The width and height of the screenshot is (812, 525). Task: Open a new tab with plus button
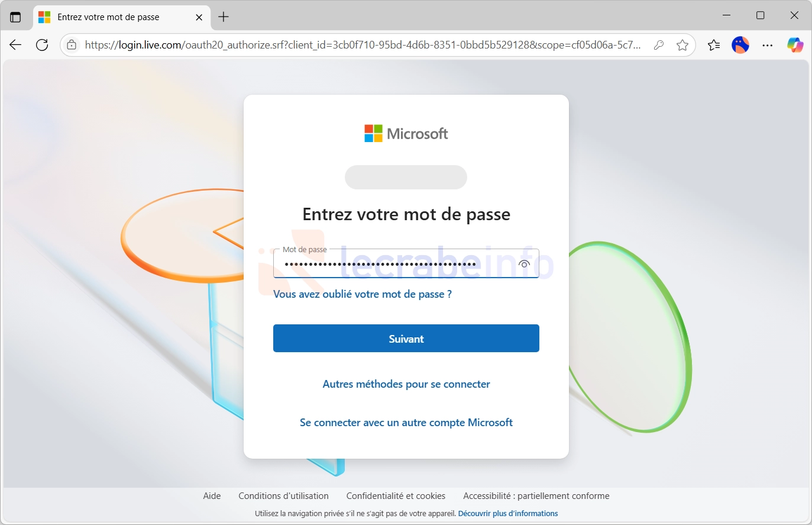224,17
